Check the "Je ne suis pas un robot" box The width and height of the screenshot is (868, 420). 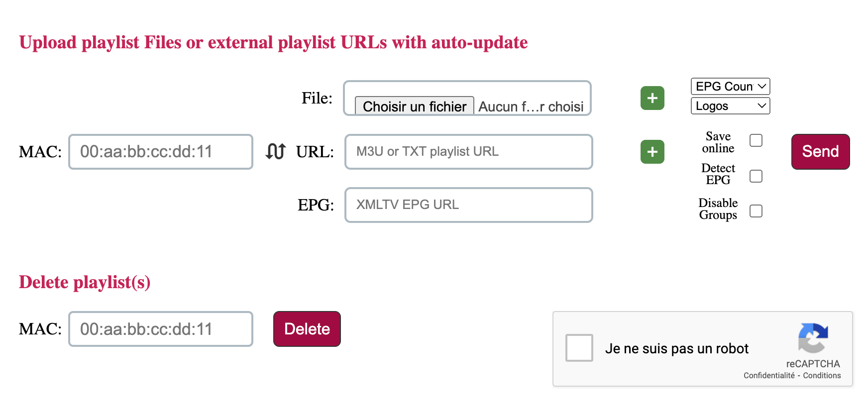[x=579, y=348]
